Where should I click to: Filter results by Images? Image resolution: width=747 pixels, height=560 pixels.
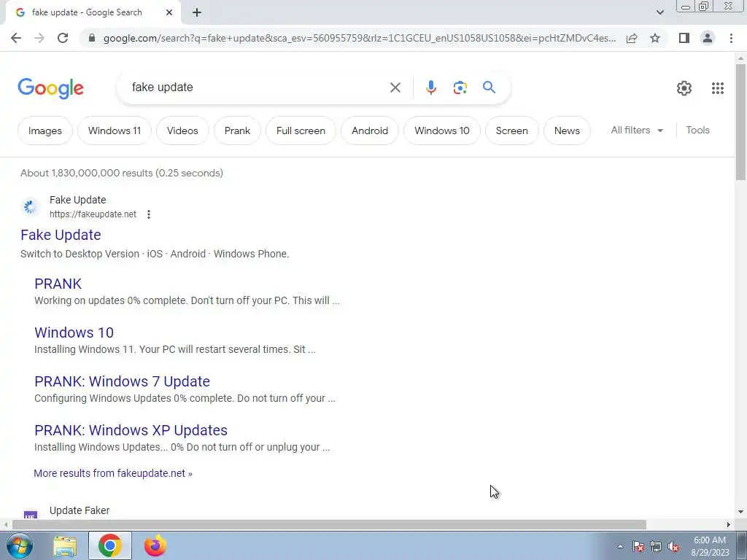pyautogui.click(x=44, y=131)
